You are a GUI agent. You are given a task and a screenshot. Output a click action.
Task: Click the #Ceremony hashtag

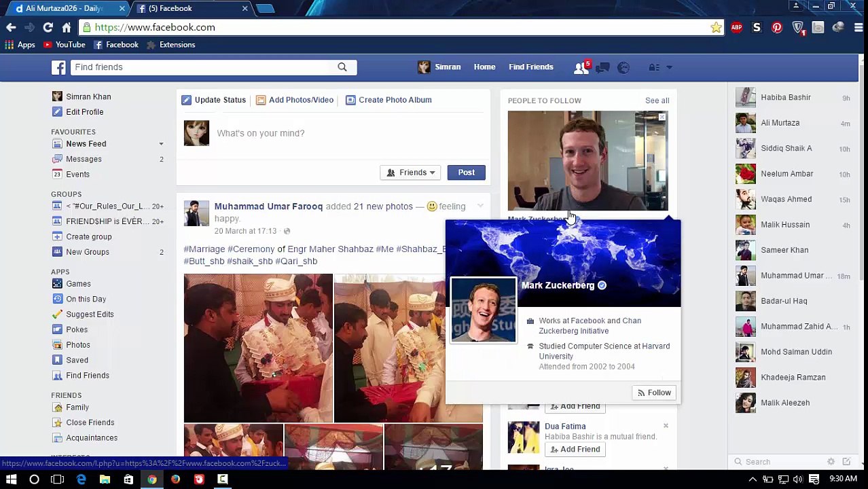(x=251, y=249)
